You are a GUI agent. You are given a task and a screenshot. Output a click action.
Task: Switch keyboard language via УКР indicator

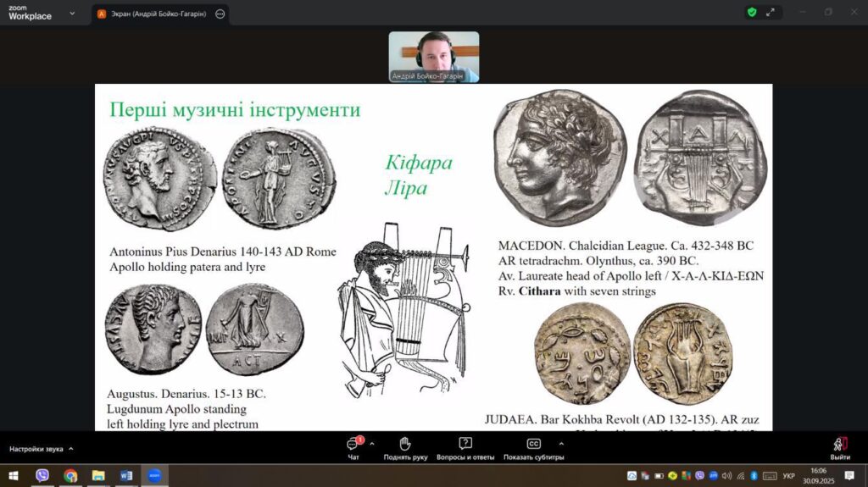(x=788, y=476)
